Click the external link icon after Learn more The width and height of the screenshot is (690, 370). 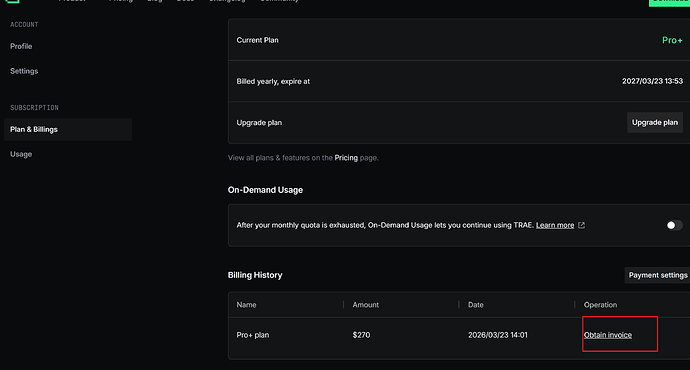pos(581,225)
